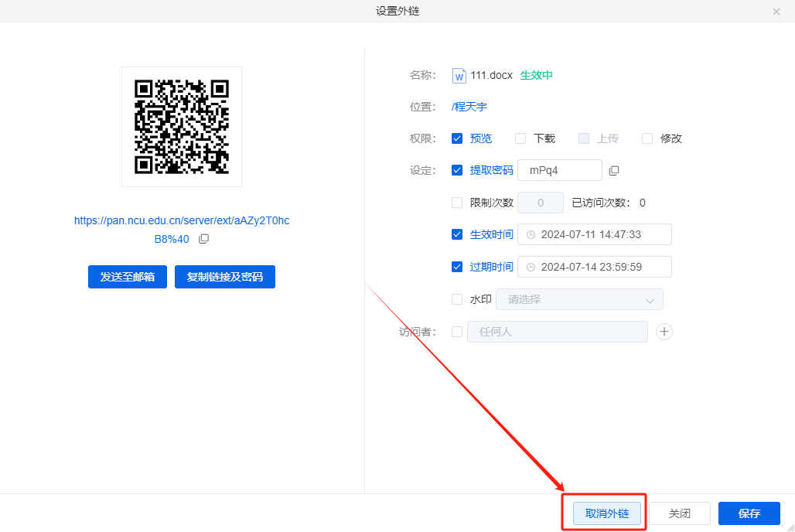Toggle the 提取密码 checkbox
This screenshot has height=532, width=795.
[457, 170]
